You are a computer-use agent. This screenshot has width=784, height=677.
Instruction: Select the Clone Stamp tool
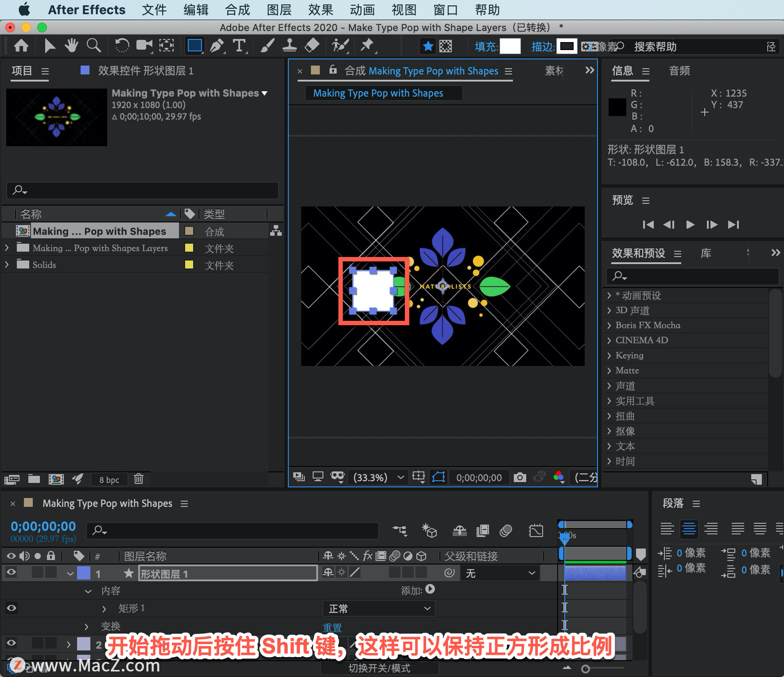(x=289, y=46)
